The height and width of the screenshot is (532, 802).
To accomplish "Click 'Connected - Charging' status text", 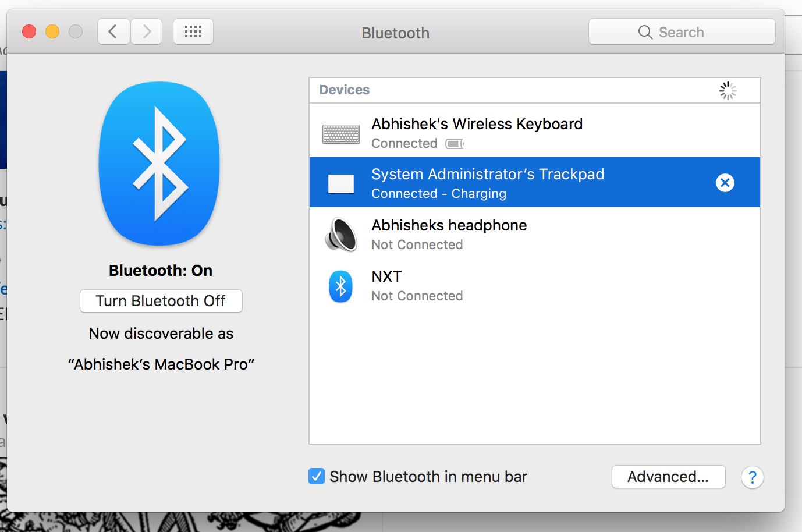I will coord(439,194).
